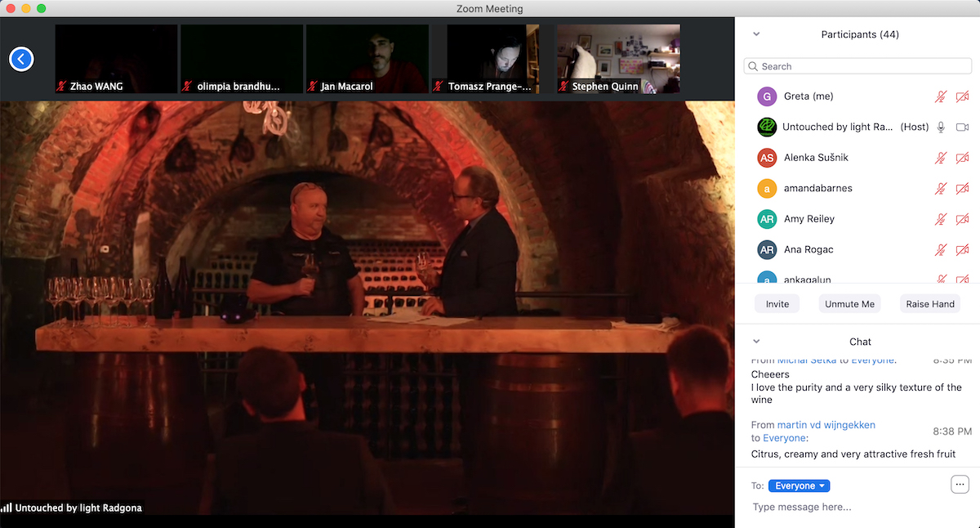
Task: Click Greta's muted microphone icon
Action: click(x=941, y=96)
